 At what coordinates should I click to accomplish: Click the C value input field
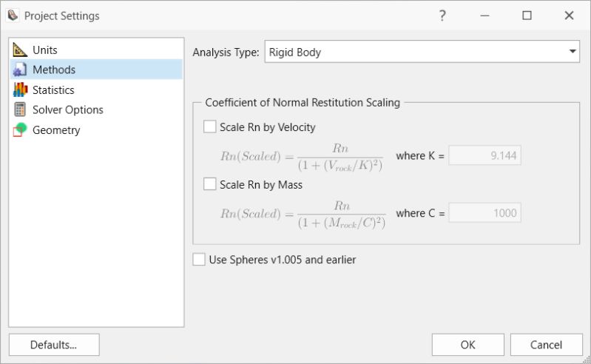click(484, 213)
